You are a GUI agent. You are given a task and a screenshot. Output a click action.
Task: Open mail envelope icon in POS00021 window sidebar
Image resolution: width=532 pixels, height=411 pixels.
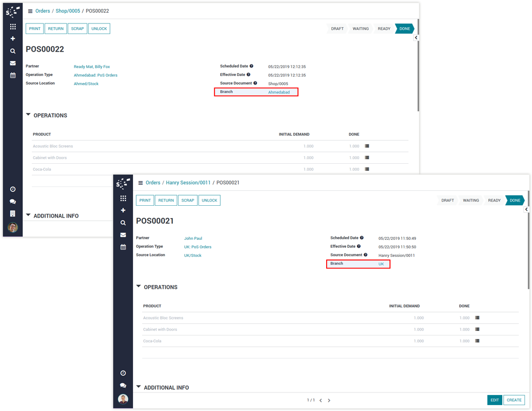123,235
